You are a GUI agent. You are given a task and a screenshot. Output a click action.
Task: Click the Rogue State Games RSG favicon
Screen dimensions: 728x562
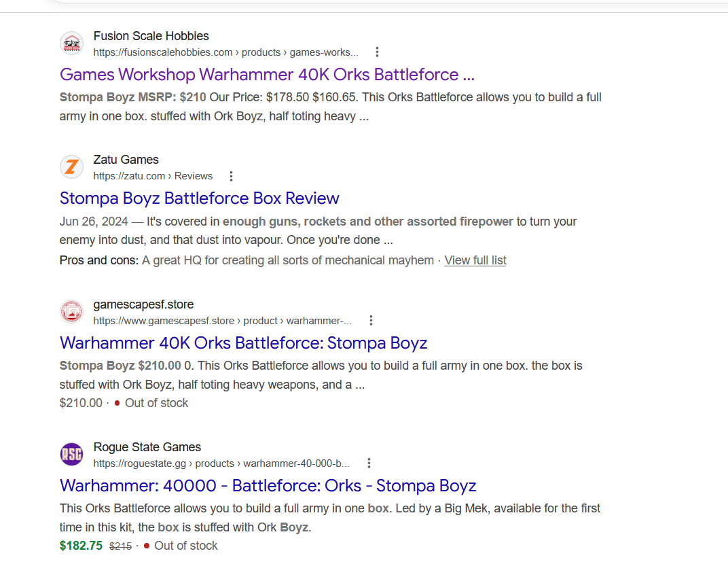point(71,454)
